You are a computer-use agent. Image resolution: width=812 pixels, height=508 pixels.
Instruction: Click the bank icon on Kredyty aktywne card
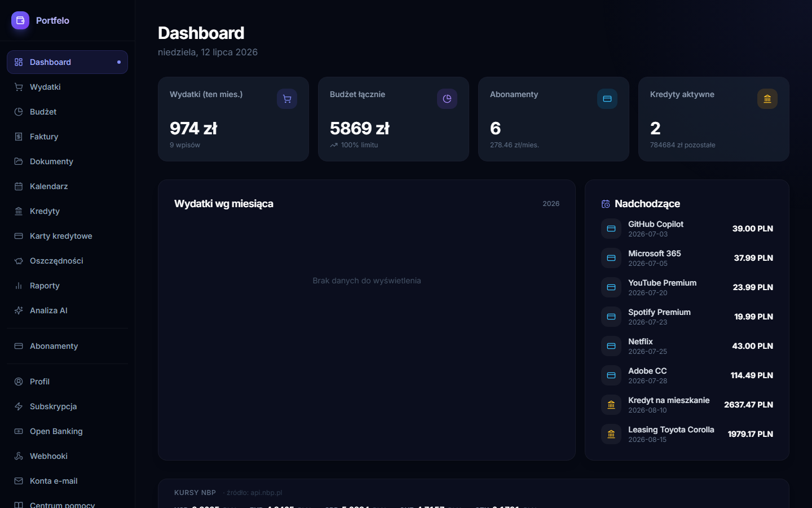coord(767,99)
